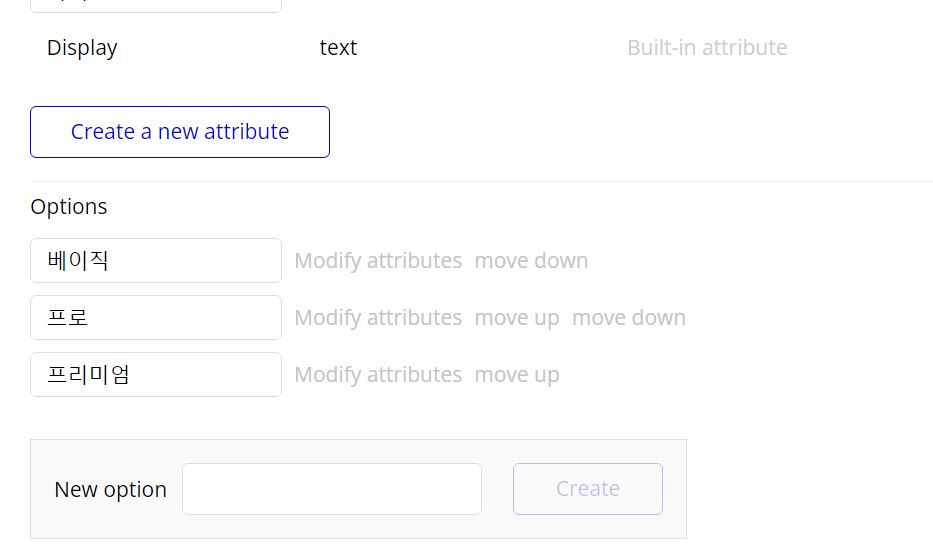Click the 프리미엄 option name field
The height and width of the screenshot is (555, 933).
tap(156, 375)
